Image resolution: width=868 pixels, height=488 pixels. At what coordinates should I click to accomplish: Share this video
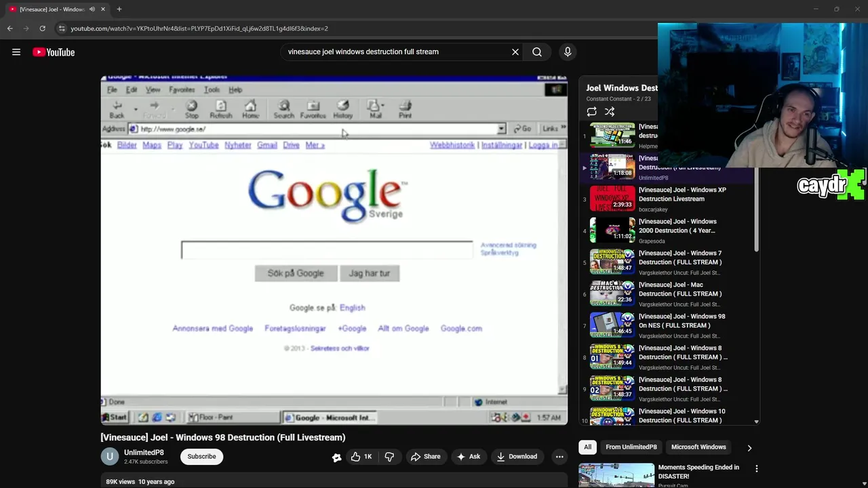click(425, 457)
